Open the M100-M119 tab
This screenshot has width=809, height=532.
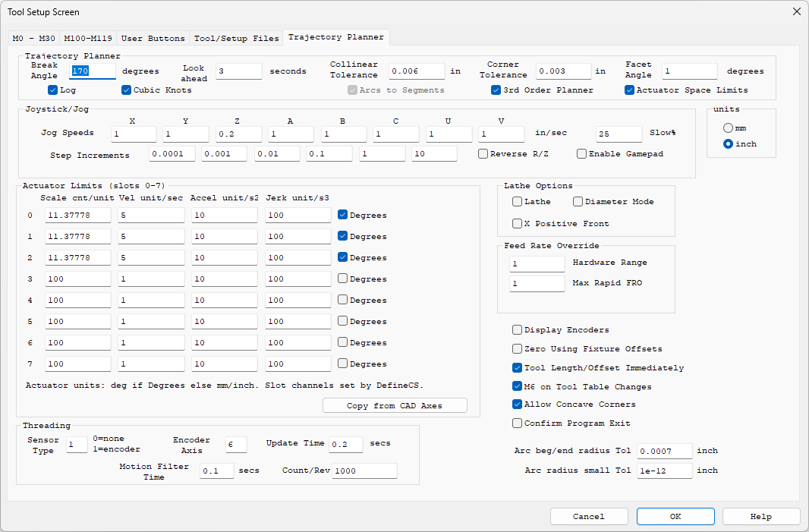[88, 38]
